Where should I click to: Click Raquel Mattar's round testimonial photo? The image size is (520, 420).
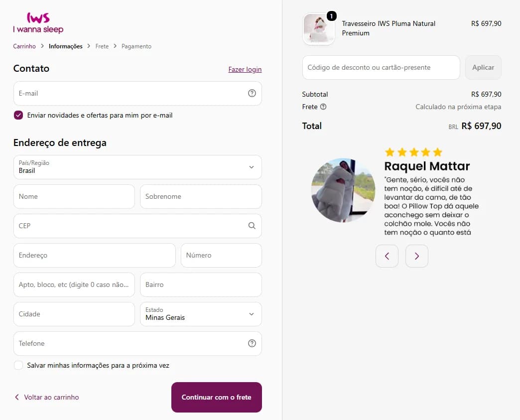click(x=343, y=190)
